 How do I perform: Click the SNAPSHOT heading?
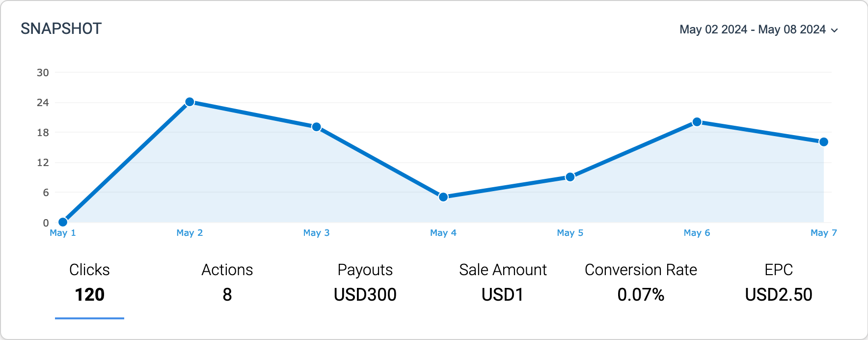[61, 28]
